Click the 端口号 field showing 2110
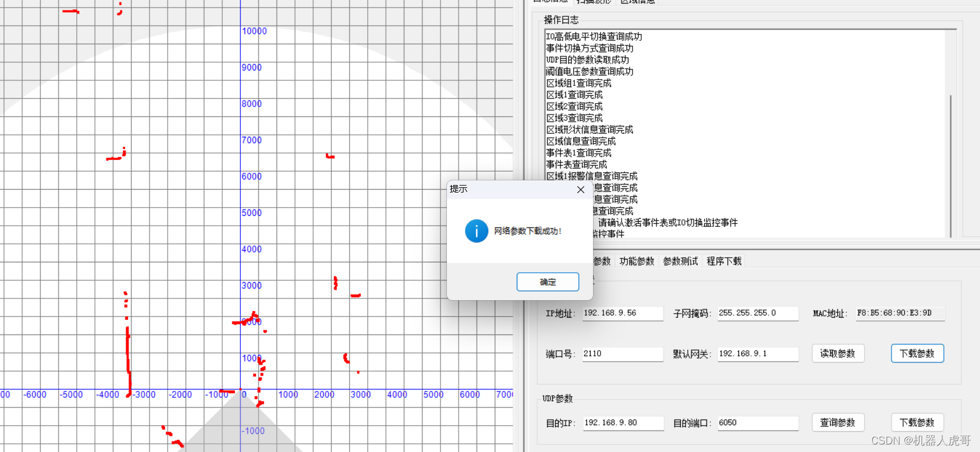 click(x=622, y=354)
